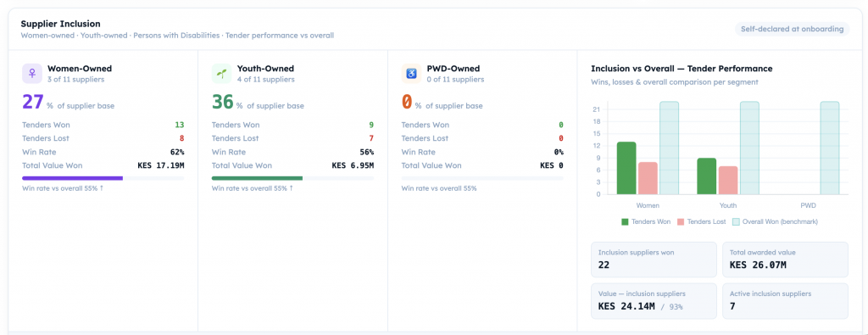Open the 'Total awarded value' KES 26.07M card

pyautogui.click(x=785, y=260)
